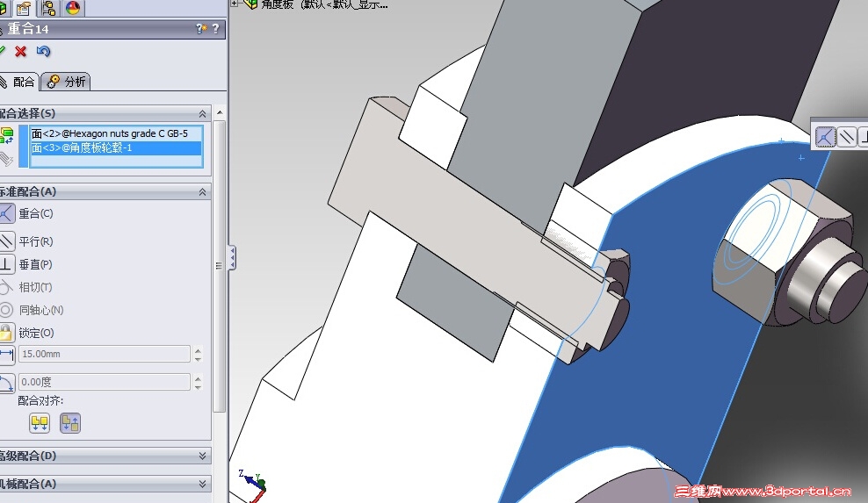
Task: Decrease the 0.00度 angle spinner
Action: click(x=199, y=386)
